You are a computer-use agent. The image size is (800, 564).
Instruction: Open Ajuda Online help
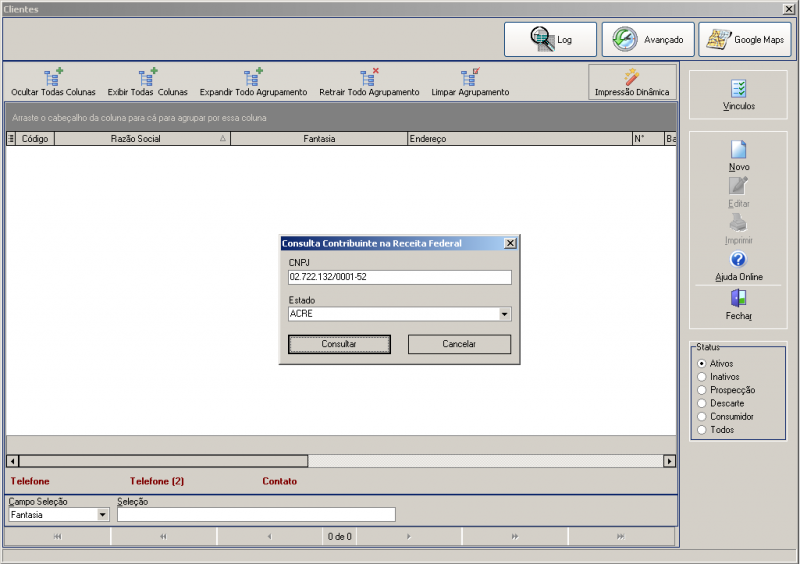click(x=738, y=266)
